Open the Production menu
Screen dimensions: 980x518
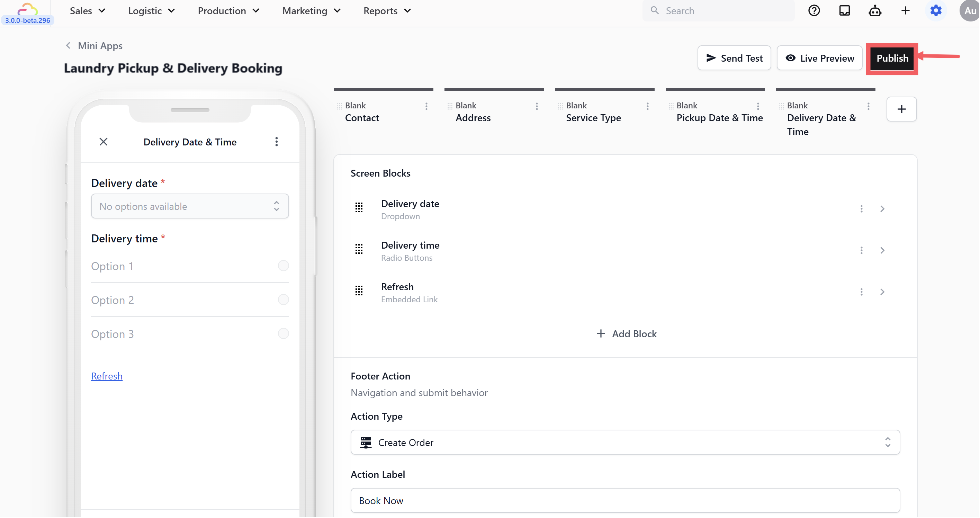pyautogui.click(x=228, y=11)
